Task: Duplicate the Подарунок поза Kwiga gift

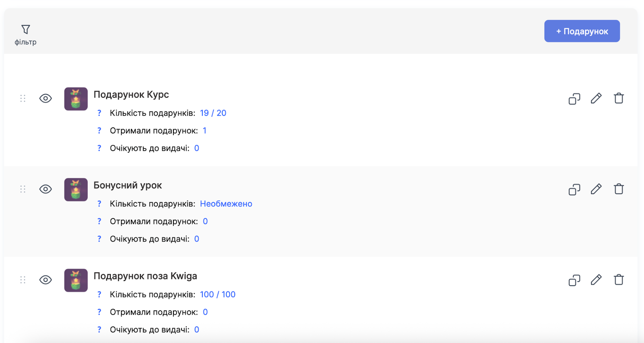Action: click(x=574, y=280)
